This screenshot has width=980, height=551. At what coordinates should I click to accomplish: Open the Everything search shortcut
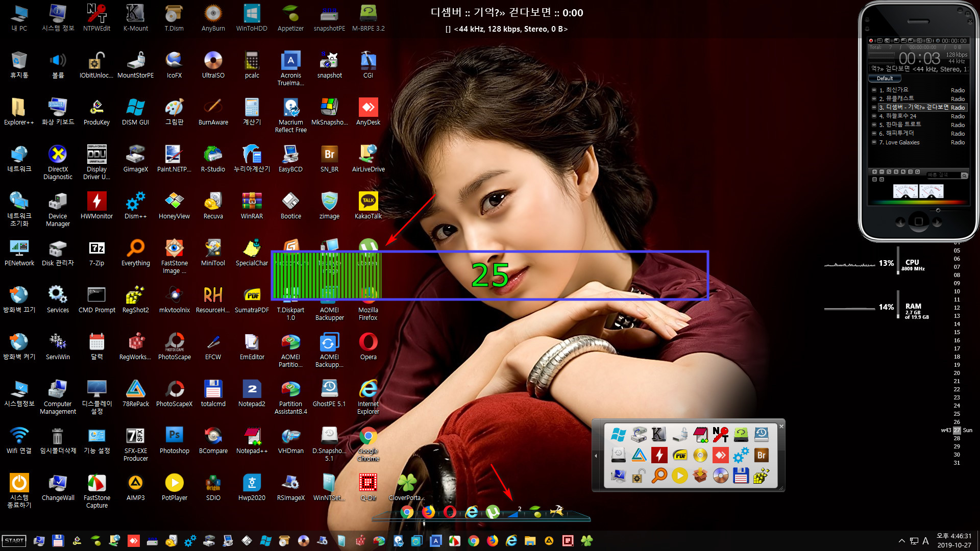(x=135, y=253)
